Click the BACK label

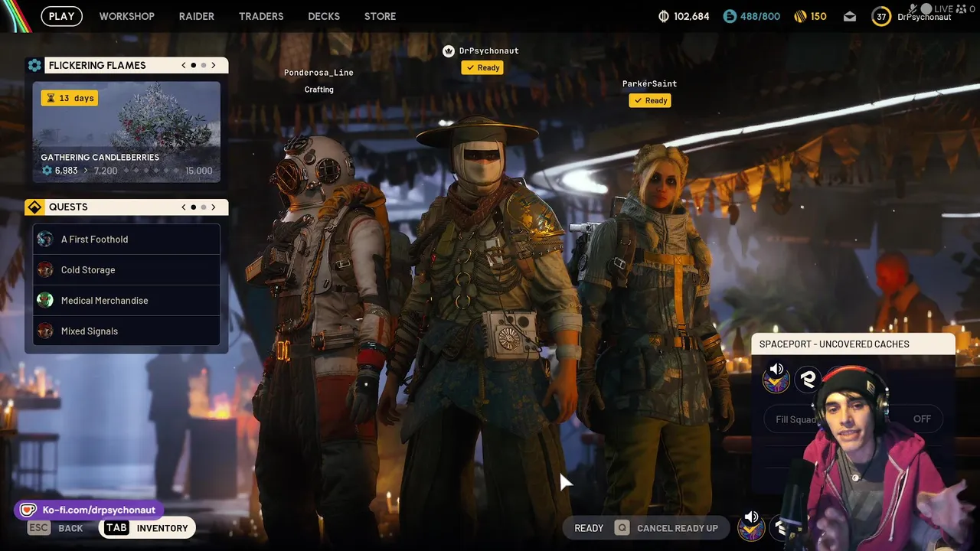click(x=70, y=528)
